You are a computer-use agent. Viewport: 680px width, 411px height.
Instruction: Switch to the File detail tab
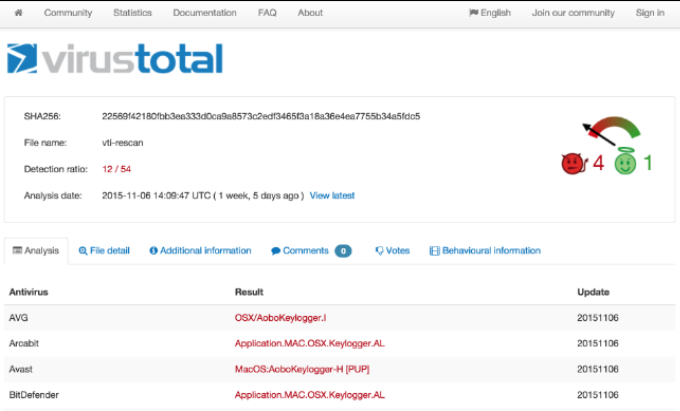pyautogui.click(x=104, y=251)
